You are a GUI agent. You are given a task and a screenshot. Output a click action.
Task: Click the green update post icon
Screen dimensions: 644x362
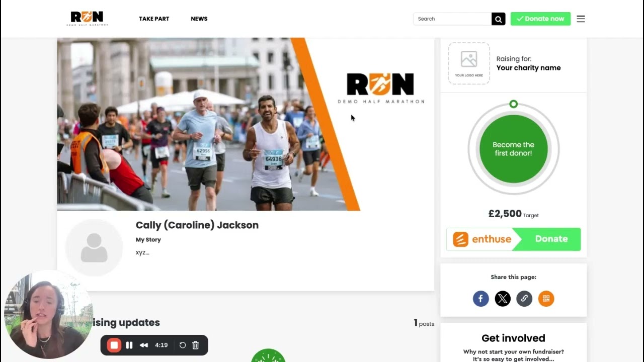click(268, 355)
